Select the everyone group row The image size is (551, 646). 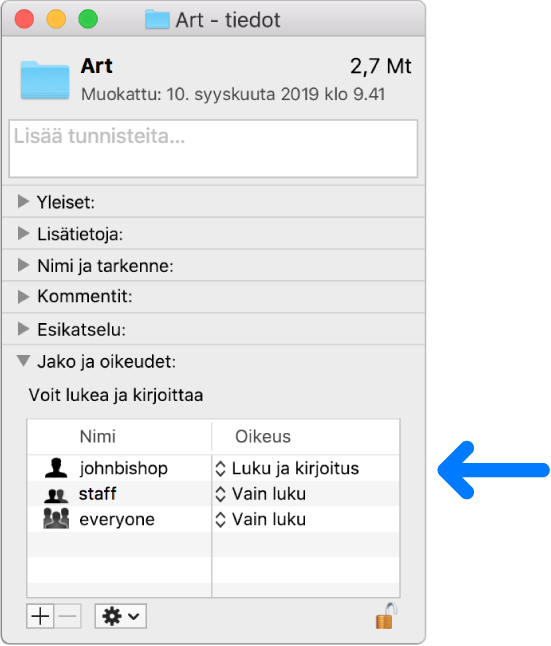(x=213, y=520)
